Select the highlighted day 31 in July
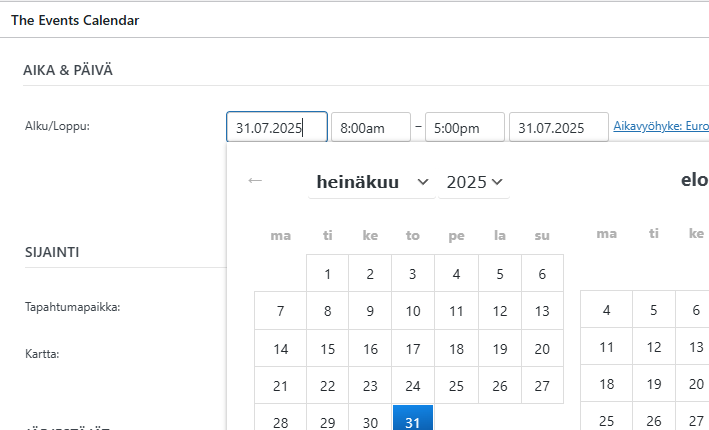709x430 pixels. point(413,422)
